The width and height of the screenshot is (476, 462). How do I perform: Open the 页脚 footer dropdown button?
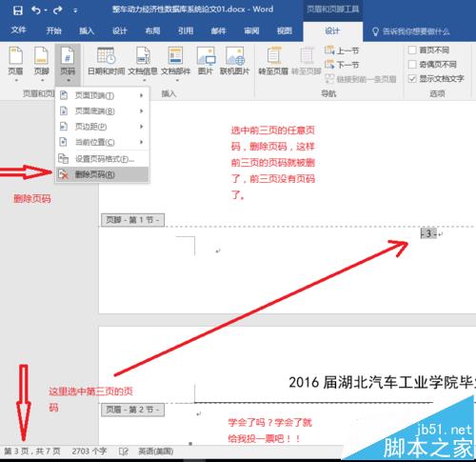pos(42,64)
